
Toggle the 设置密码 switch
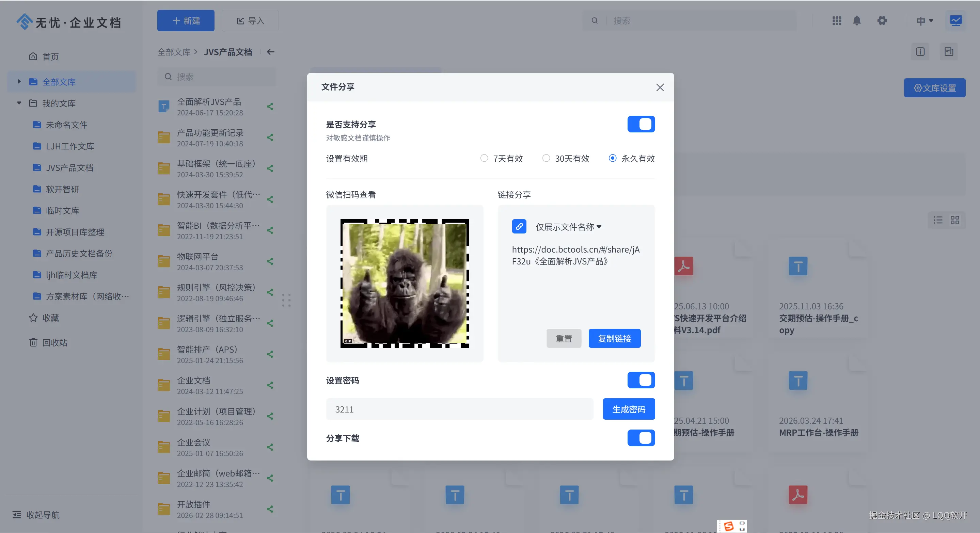641,380
